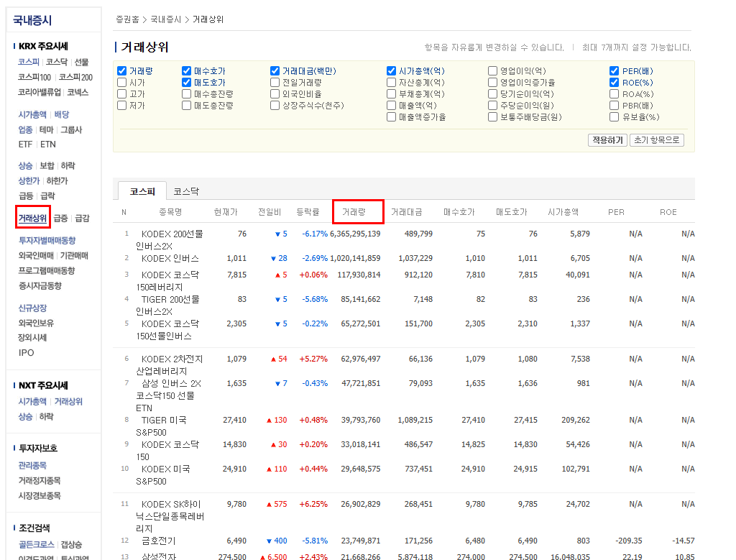Tick the 보통주배당금(원) checkbox
736x560 pixels.
point(493,117)
